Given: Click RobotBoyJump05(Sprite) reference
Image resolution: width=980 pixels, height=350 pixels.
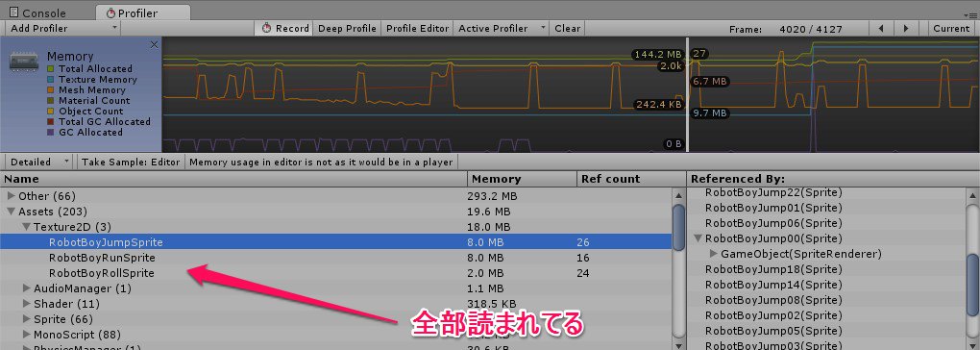Looking at the screenshot, I should pos(773,331).
